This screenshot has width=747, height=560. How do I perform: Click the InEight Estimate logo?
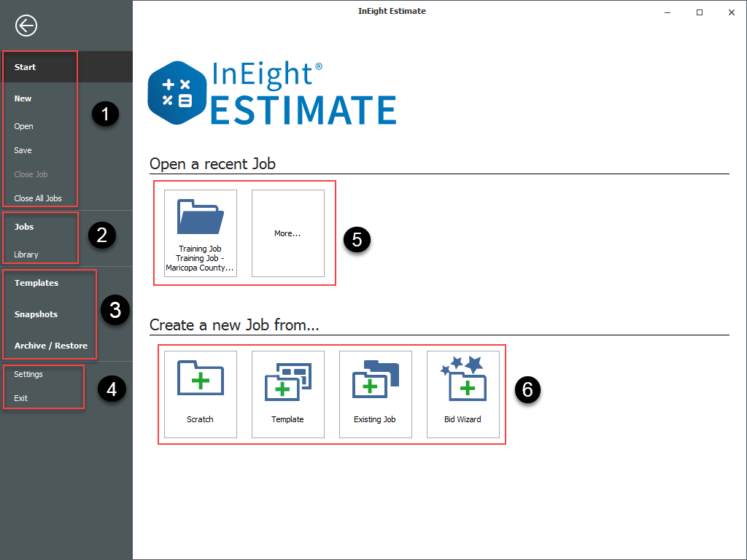click(272, 93)
